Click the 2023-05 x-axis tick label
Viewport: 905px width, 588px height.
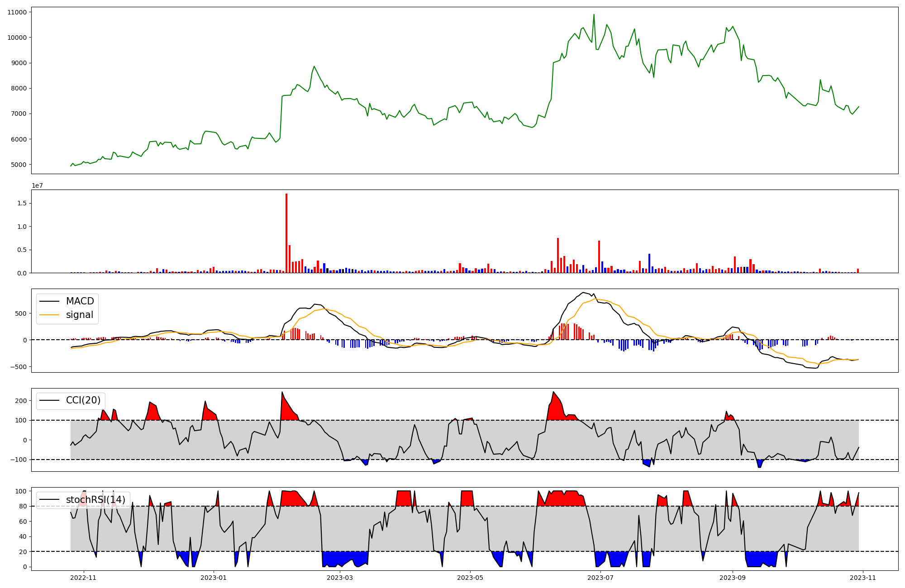coord(470,578)
